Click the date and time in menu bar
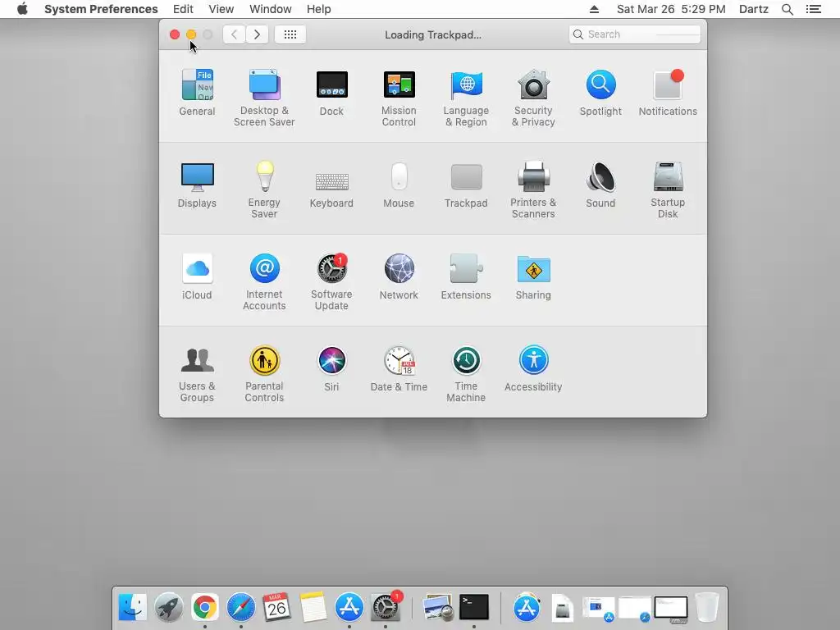 click(671, 9)
